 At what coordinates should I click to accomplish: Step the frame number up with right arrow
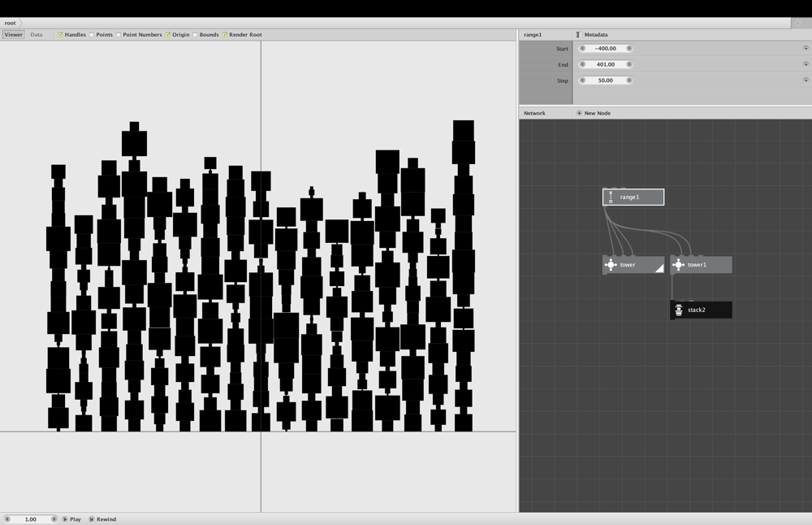pos(54,518)
